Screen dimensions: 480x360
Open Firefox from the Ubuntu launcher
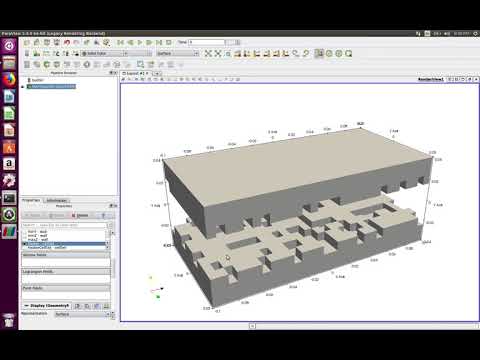(9, 80)
